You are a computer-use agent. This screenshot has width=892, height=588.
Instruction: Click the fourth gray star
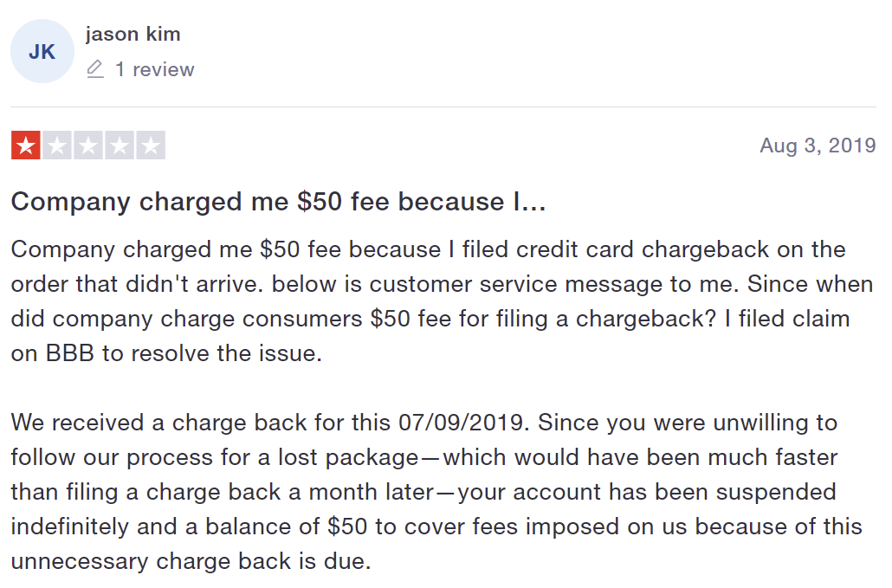120,145
